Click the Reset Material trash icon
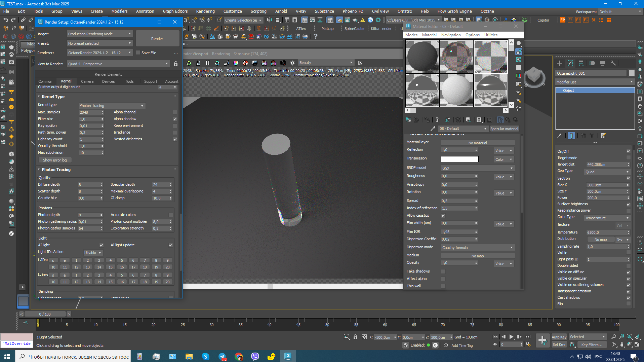Image resolution: width=644 pixels, height=362 pixels. click(437, 120)
